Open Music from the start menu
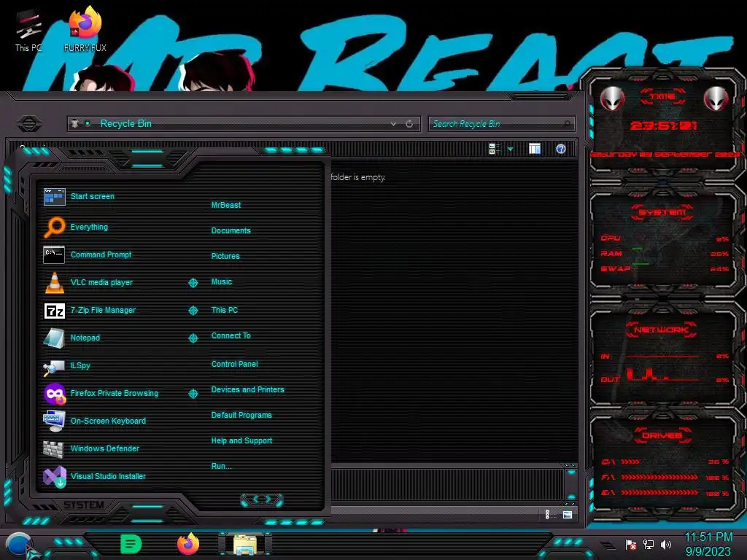The height and width of the screenshot is (560, 747). (222, 282)
